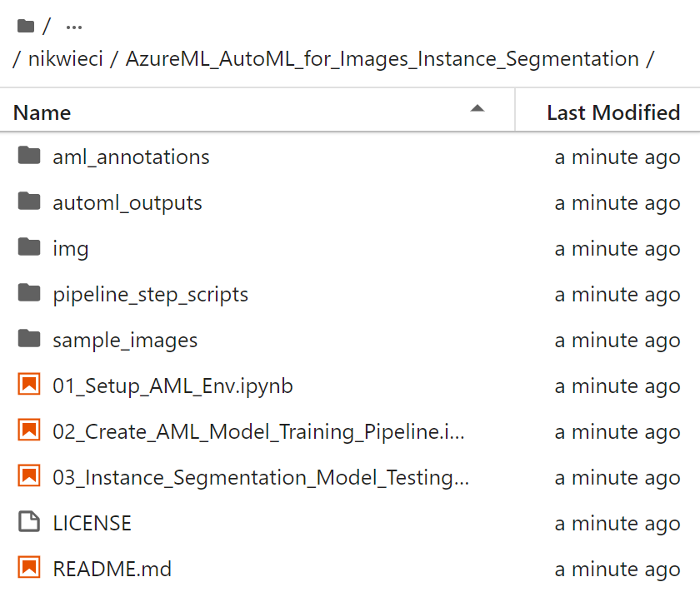Sort files by the Name column
The image size is (700, 602).
point(42,112)
